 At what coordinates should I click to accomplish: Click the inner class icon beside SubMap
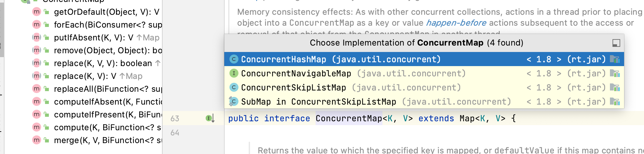pos(233,102)
